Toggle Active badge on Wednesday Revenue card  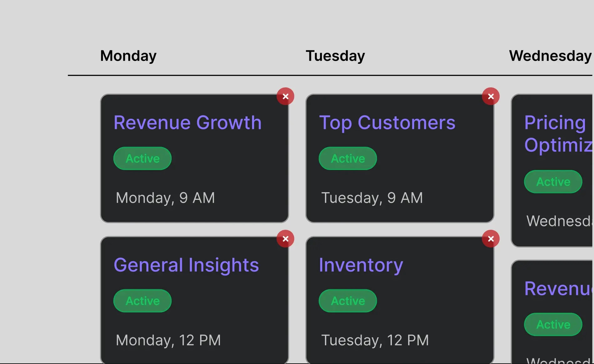click(x=553, y=324)
